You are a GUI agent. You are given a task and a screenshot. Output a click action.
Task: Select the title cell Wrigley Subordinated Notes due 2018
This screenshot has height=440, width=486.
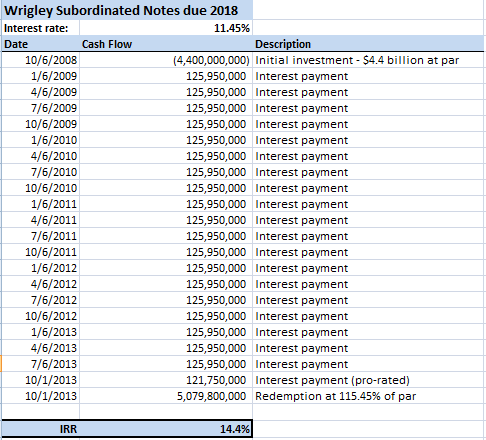tap(127, 10)
